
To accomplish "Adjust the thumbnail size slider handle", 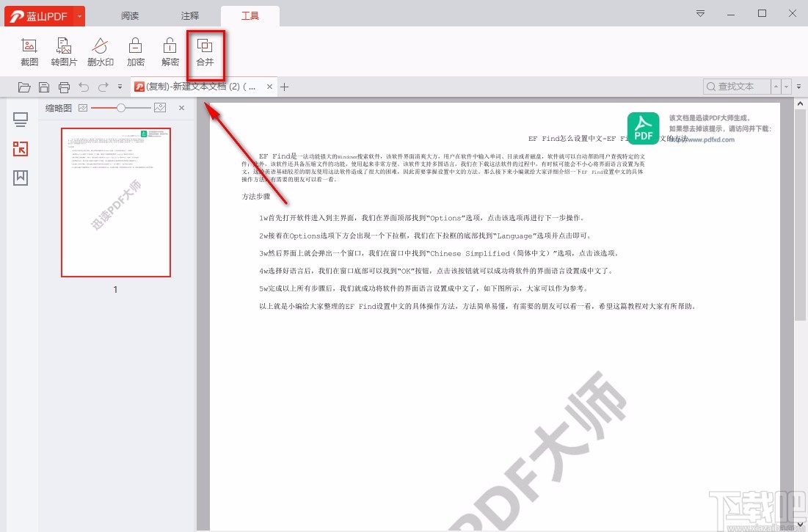I will coord(120,108).
